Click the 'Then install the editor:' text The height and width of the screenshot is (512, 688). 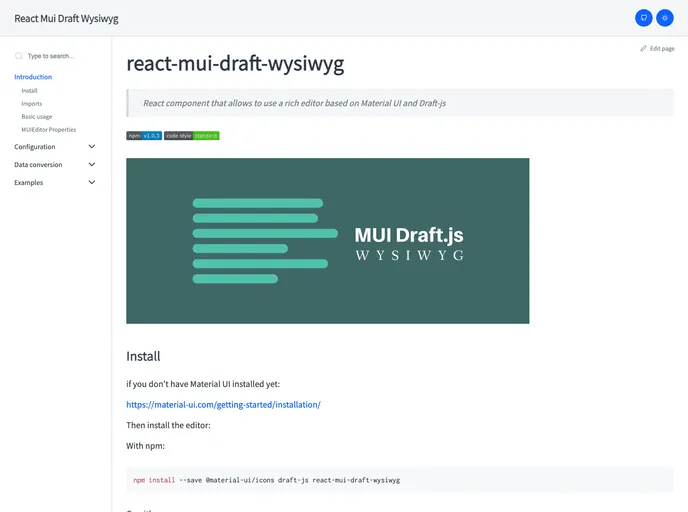point(168,425)
